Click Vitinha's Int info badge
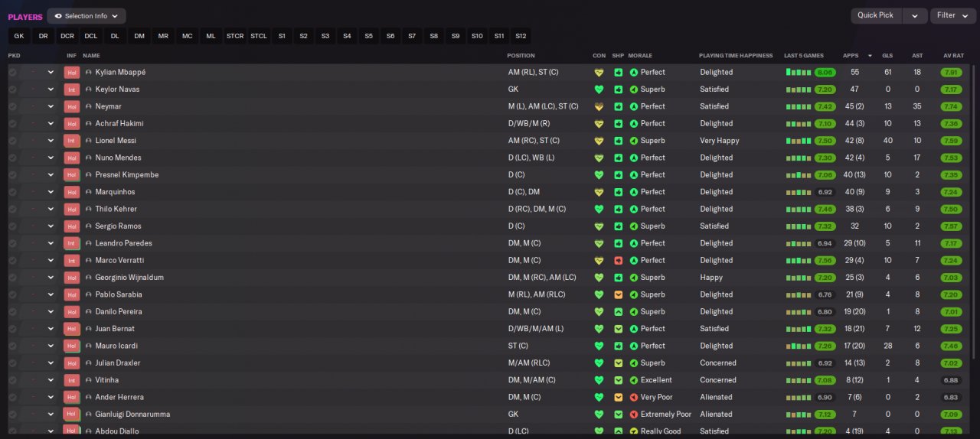 tap(71, 380)
